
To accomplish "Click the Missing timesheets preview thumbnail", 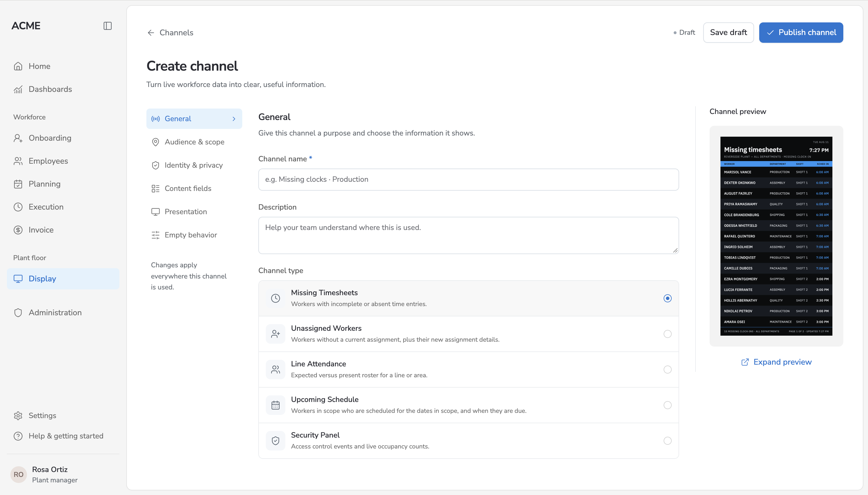I will point(776,236).
